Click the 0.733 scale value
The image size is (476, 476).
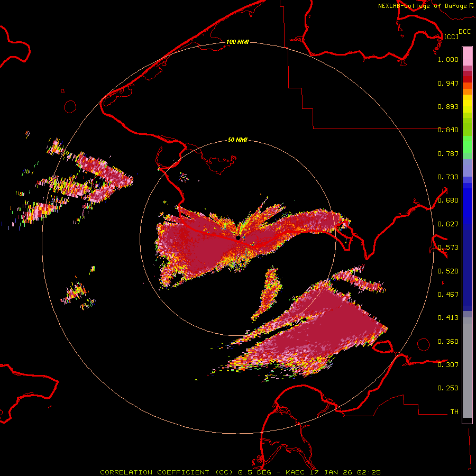(448, 177)
